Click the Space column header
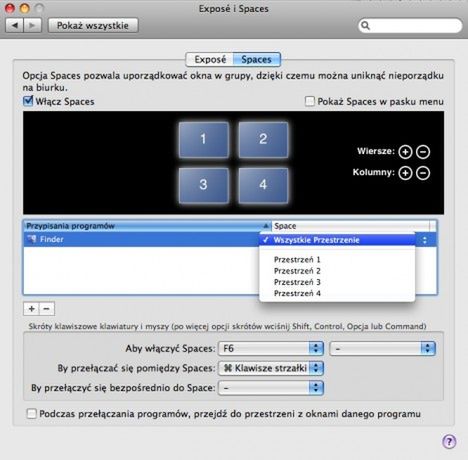The image size is (468, 460). tap(351, 226)
